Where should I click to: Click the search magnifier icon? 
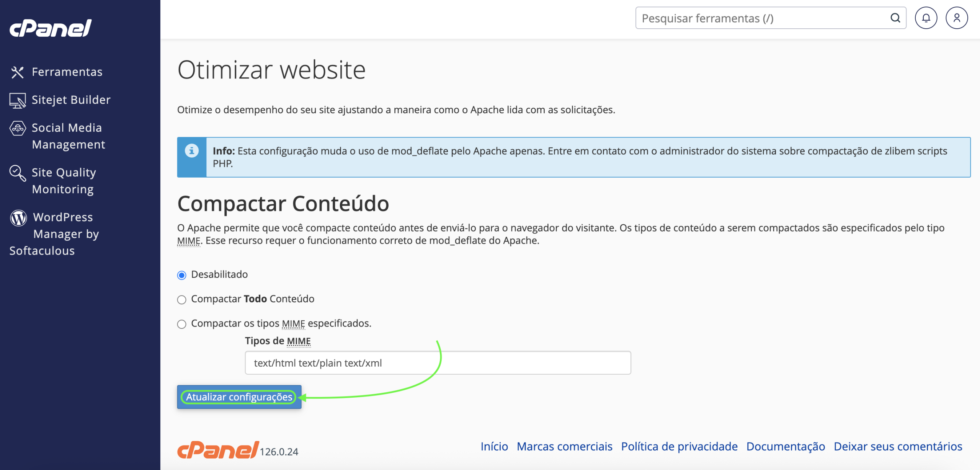point(895,18)
